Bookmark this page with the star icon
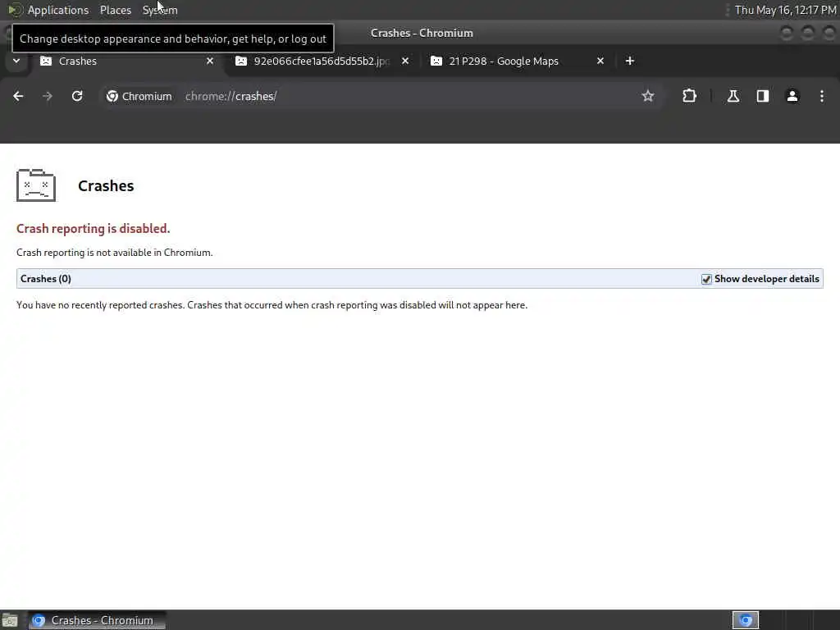 click(648, 96)
